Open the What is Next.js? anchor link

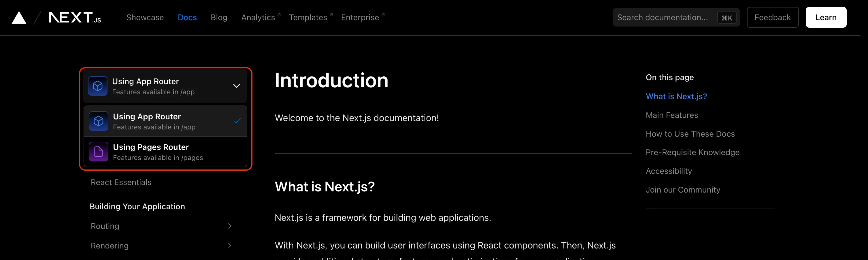click(x=676, y=96)
